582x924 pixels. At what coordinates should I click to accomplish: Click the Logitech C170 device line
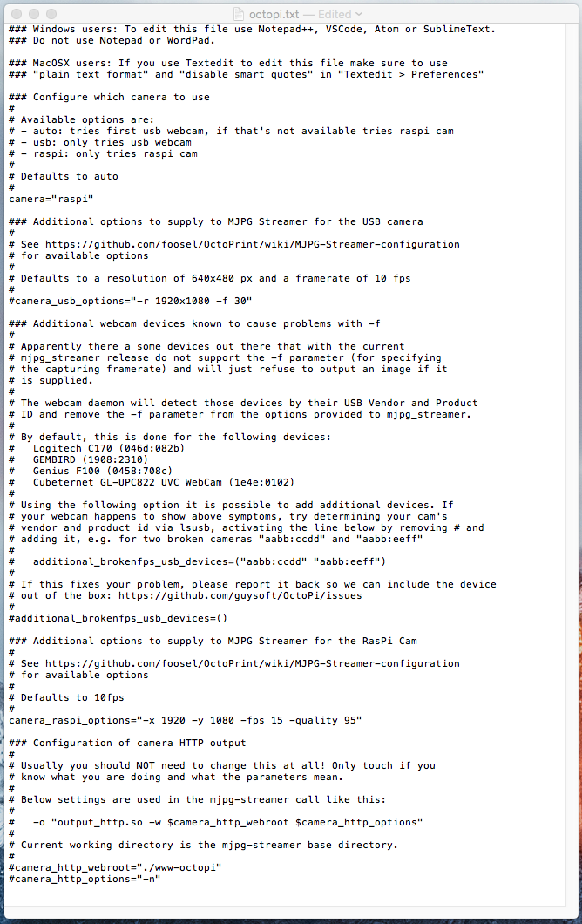(x=108, y=448)
